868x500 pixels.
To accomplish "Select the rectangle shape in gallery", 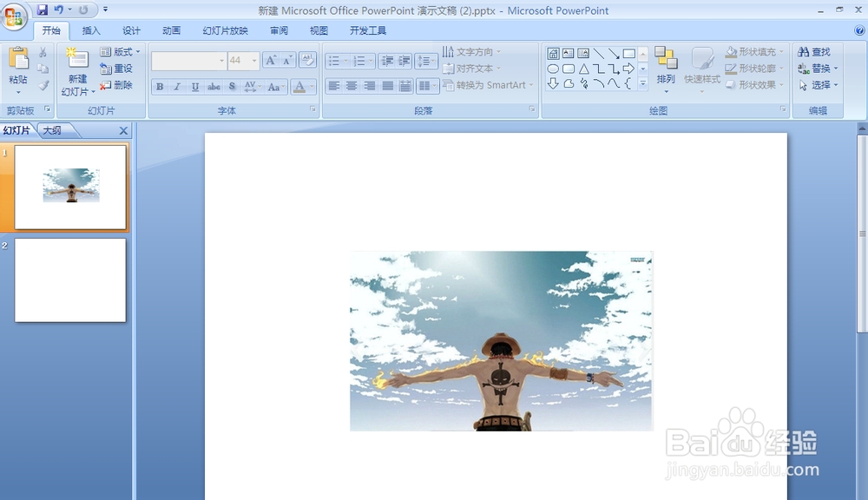I will [x=628, y=54].
